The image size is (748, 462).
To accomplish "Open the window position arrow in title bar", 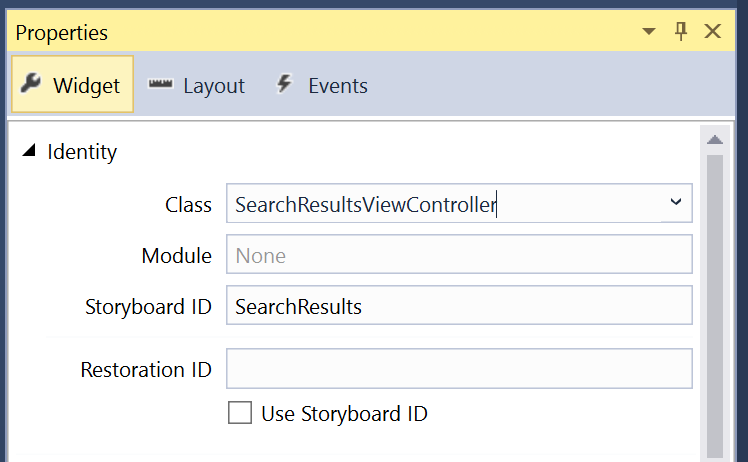I will point(649,33).
